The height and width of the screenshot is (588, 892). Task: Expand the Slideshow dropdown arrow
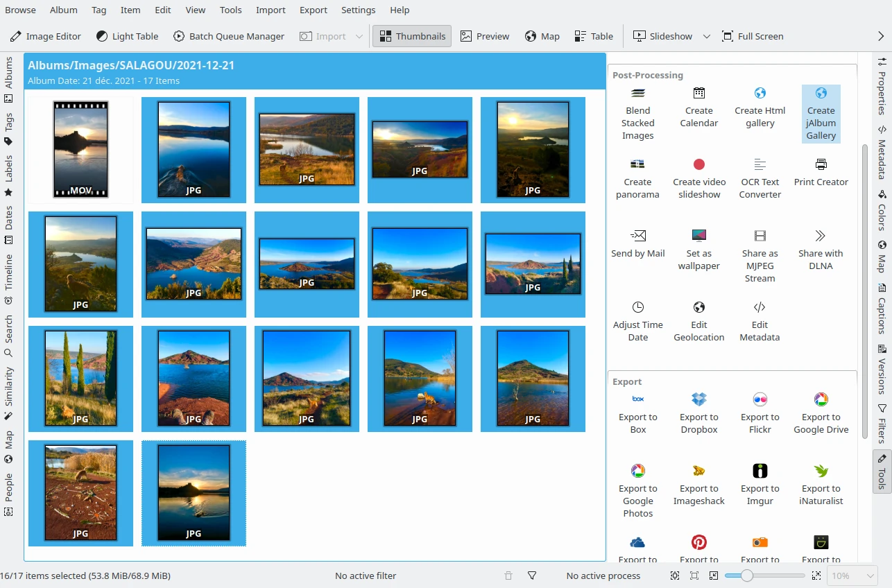pos(707,36)
